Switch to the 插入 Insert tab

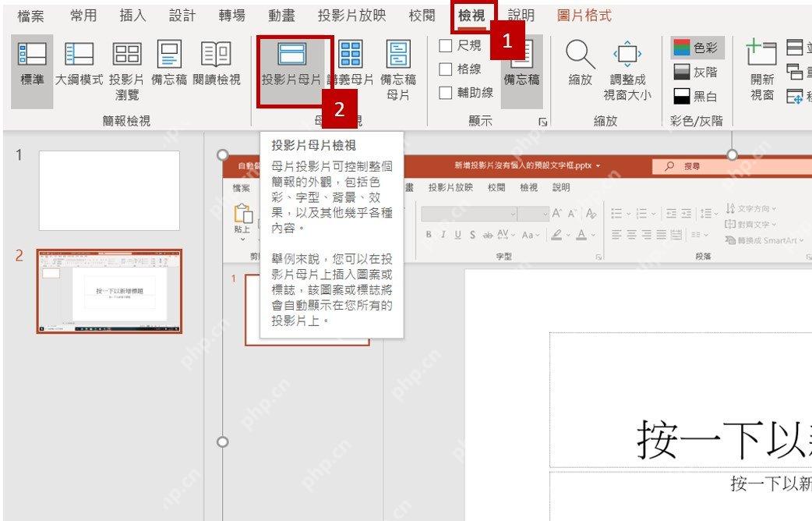[x=132, y=16]
